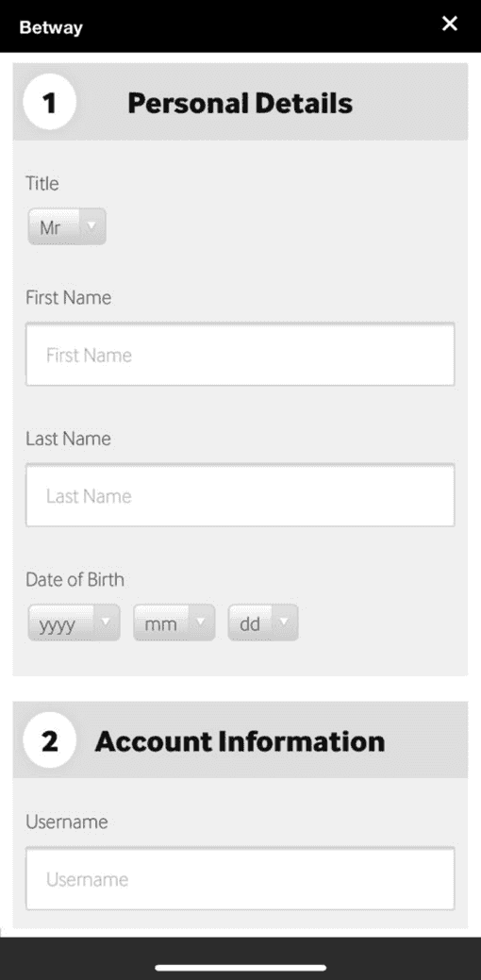Click the step 2 circle icon
The image size is (481, 980).
(49, 740)
